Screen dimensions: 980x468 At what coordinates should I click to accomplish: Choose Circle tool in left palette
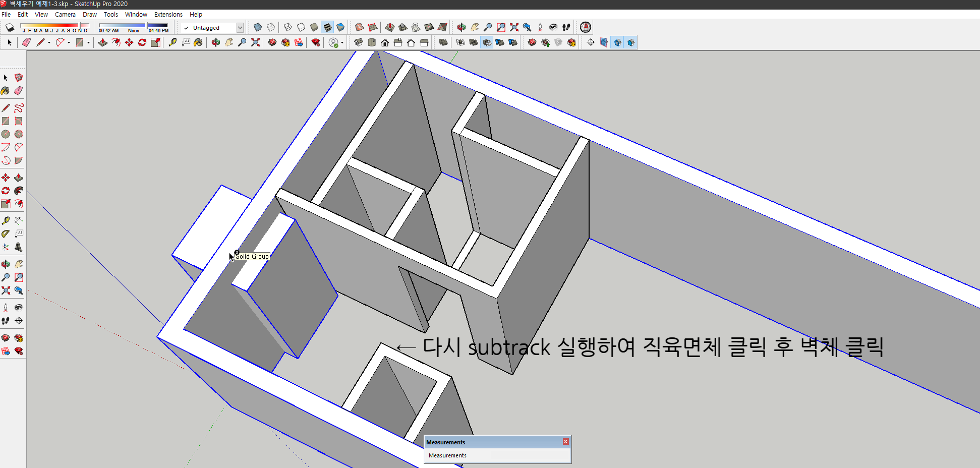pyautogui.click(x=6, y=134)
